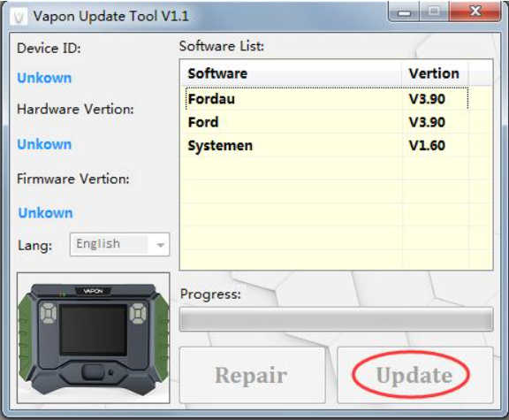The height and width of the screenshot is (420, 509).
Task: Click the Unkown Device ID value
Action: click(44, 78)
